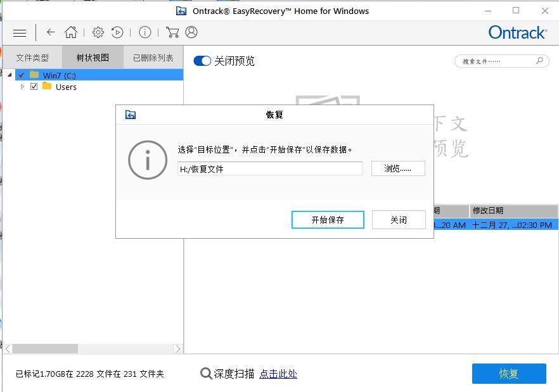Click 关闭 to close the dialog
Screen dimensions: 559x392
(x=399, y=220)
